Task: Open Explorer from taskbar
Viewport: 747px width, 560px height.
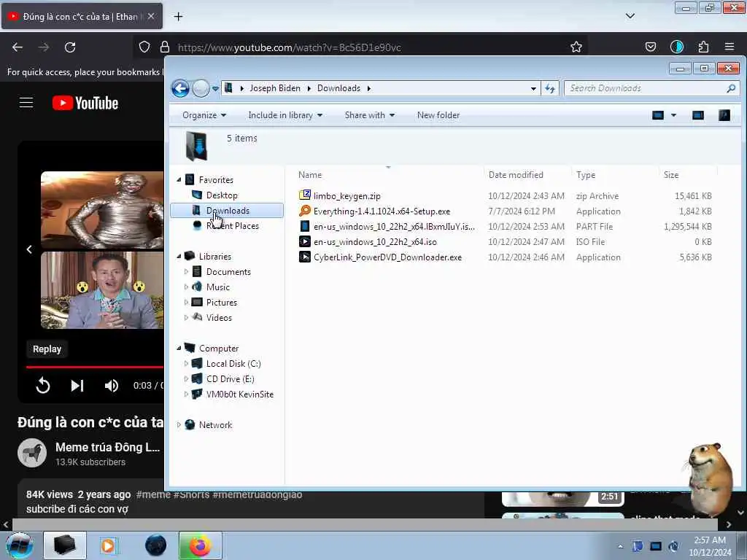Action: pyautogui.click(x=65, y=545)
